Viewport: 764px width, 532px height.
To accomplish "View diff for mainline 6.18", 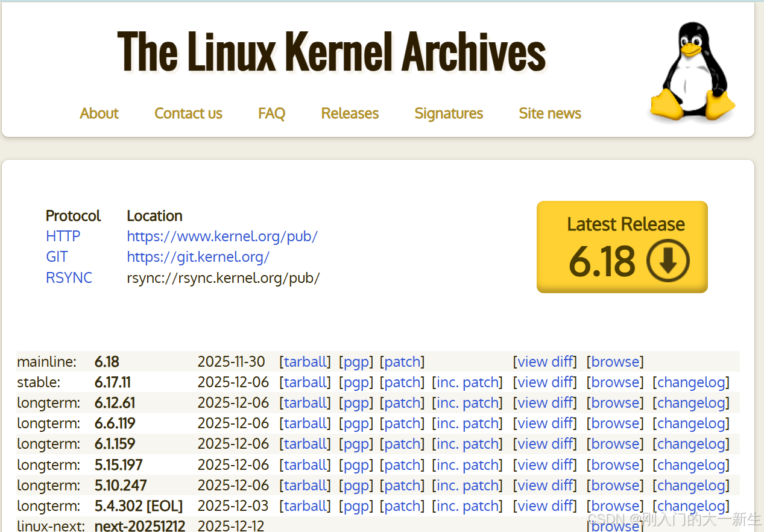I will click(x=545, y=362).
